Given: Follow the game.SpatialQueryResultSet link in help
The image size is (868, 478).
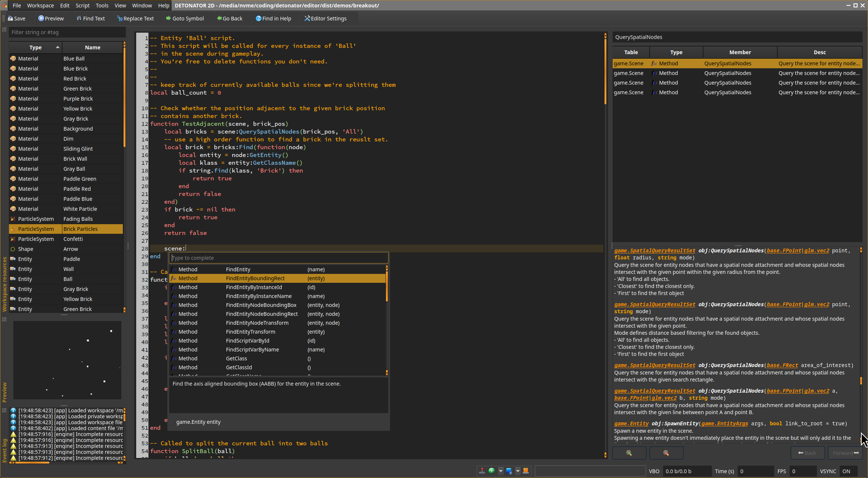Looking at the screenshot, I should point(655,251).
